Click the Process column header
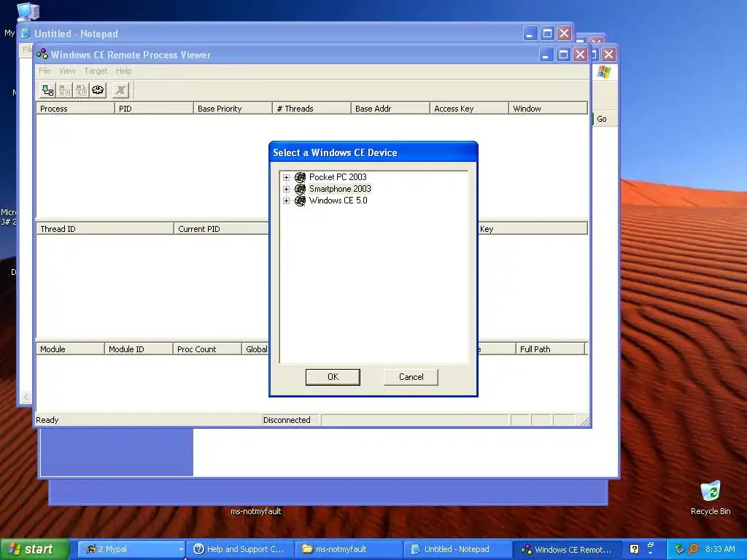The image size is (747, 560). 75,109
